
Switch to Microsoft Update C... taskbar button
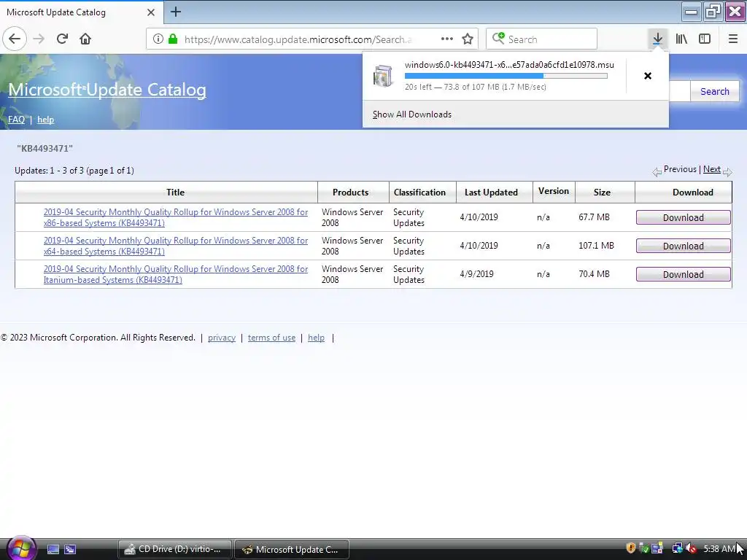(x=292, y=550)
